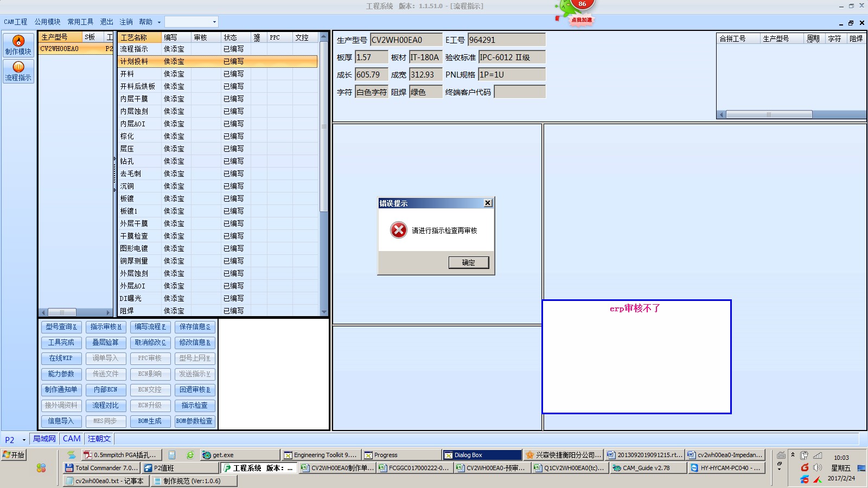The width and height of the screenshot is (868, 488).
Task: Open the 制作模块 module icon
Action: [x=18, y=44]
